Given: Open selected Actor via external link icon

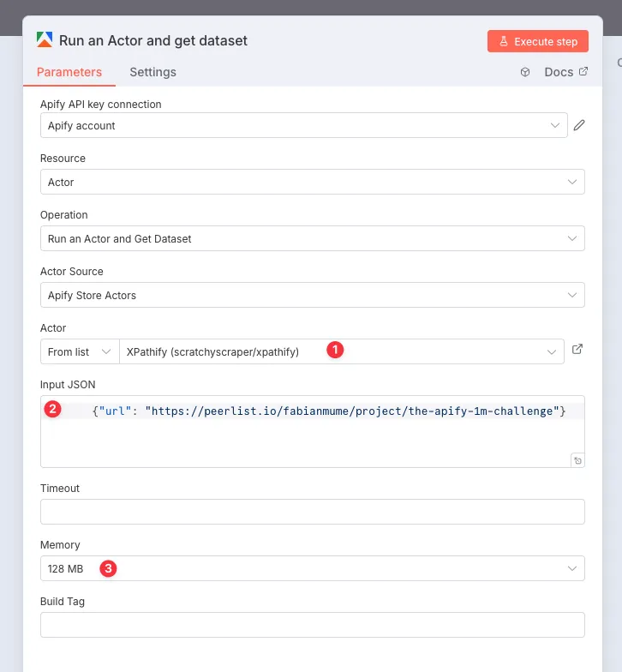Looking at the screenshot, I should [577, 350].
